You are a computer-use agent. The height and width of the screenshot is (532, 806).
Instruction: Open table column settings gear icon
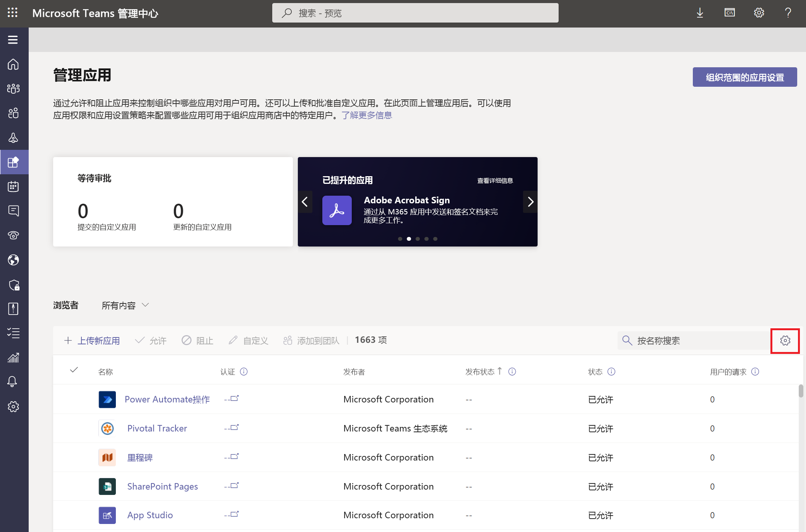click(785, 341)
